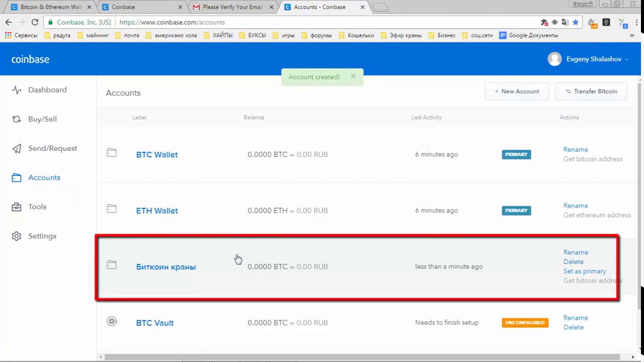Dismiss the Account created notification
The height and width of the screenshot is (362, 644).
(353, 76)
